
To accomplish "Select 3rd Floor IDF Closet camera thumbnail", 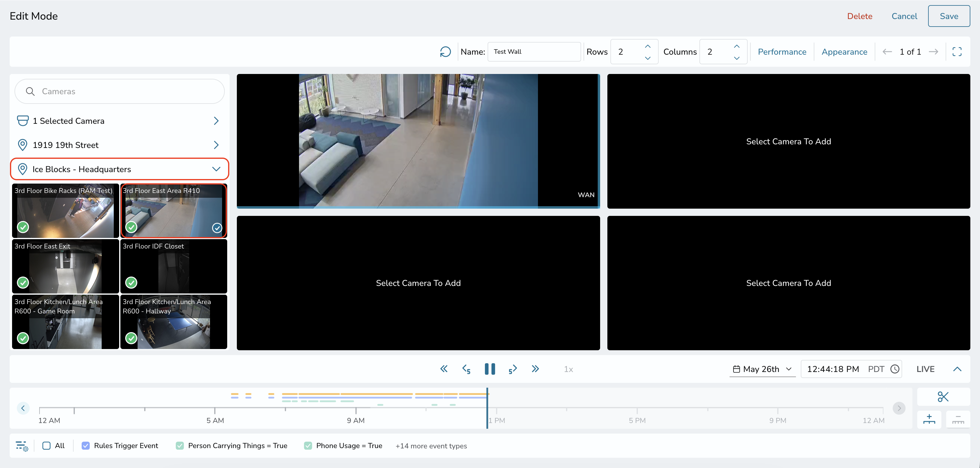I will point(174,266).
